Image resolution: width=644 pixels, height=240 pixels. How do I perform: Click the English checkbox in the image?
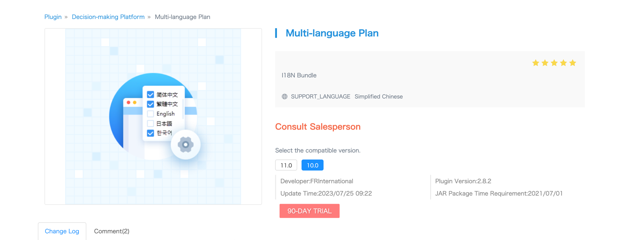click(151, 114)
